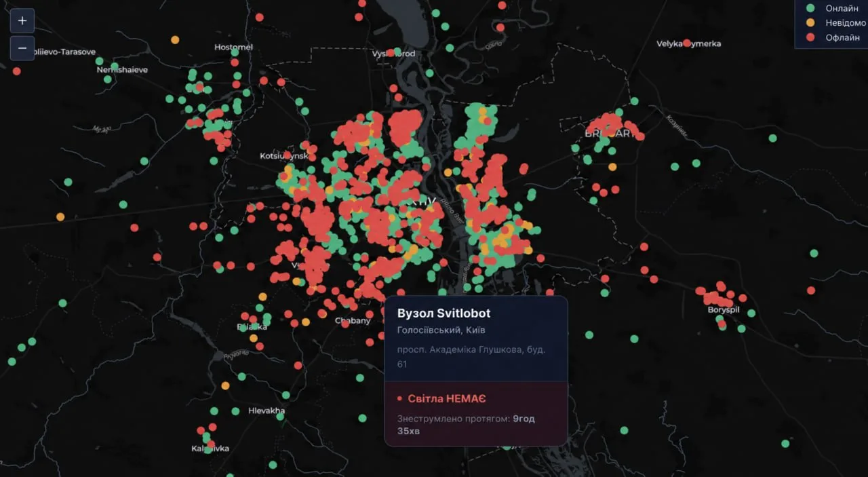
Task: Zoom out of the map with minus button
Action: click(x=22, y=48)
